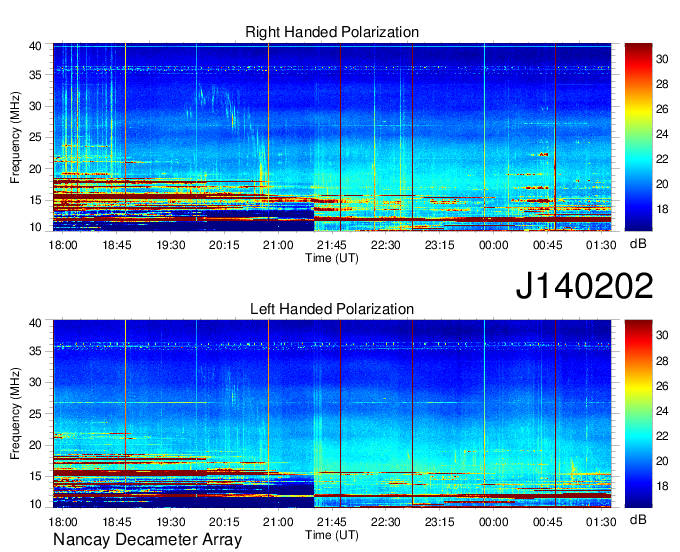
Task: Click the 21:00 tick on the lower time axis
Action: point(278,522)
